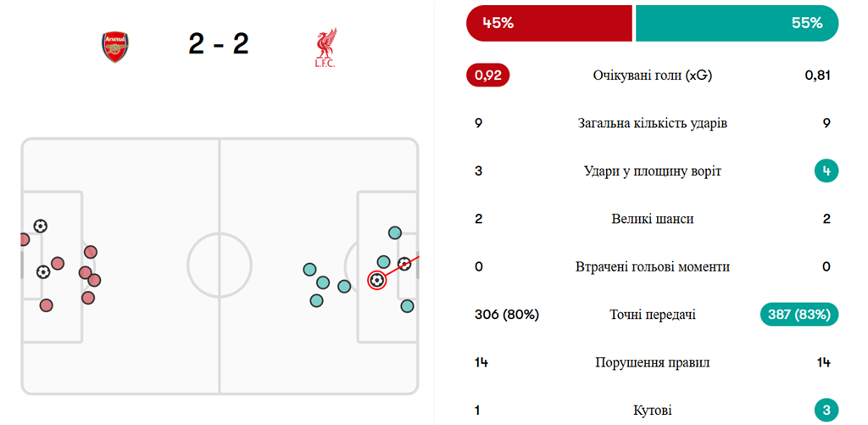The height and width of the screenshot is (425, 868).
Task: Click the Arsenal club crest
Action: pos(115,48)
